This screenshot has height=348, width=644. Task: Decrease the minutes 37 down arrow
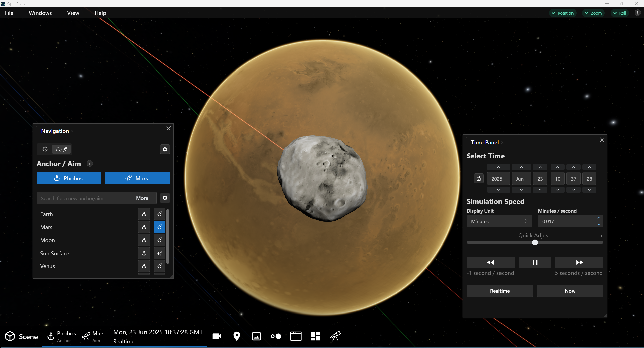point(574,190)
